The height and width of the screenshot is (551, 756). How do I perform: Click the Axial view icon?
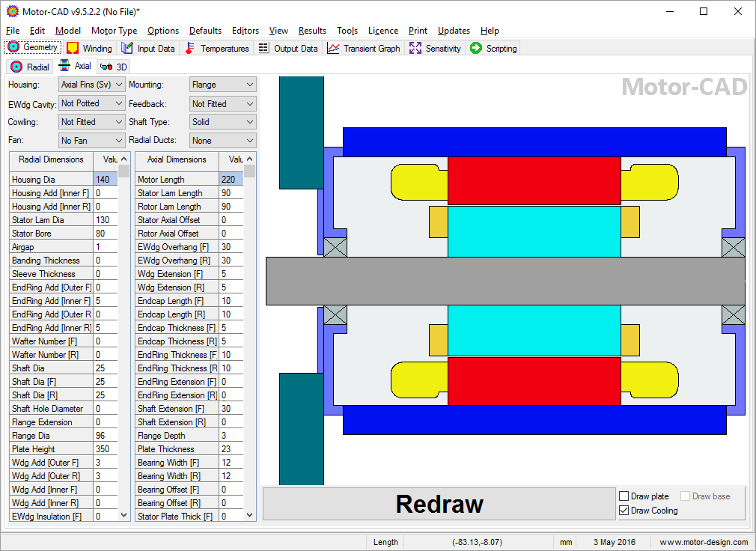(64, 66)
